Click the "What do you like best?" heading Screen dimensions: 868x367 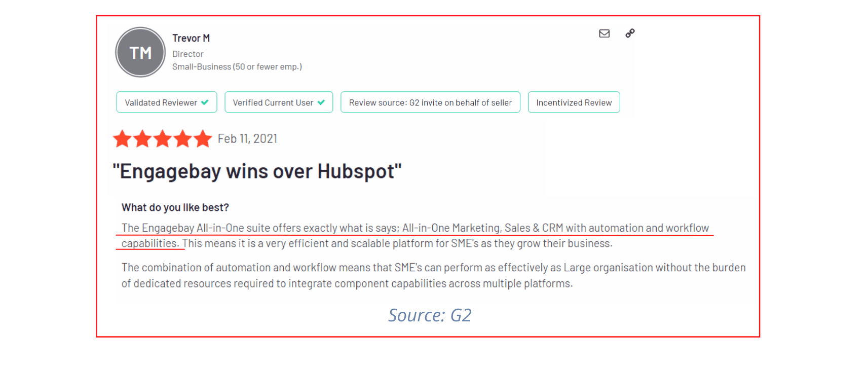(x=175, y=207)
